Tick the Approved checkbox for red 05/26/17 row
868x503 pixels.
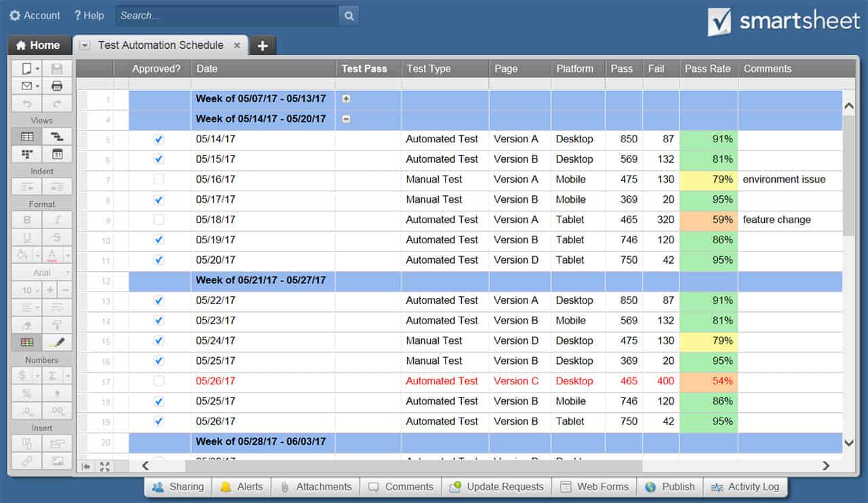[x=159, y=381]
